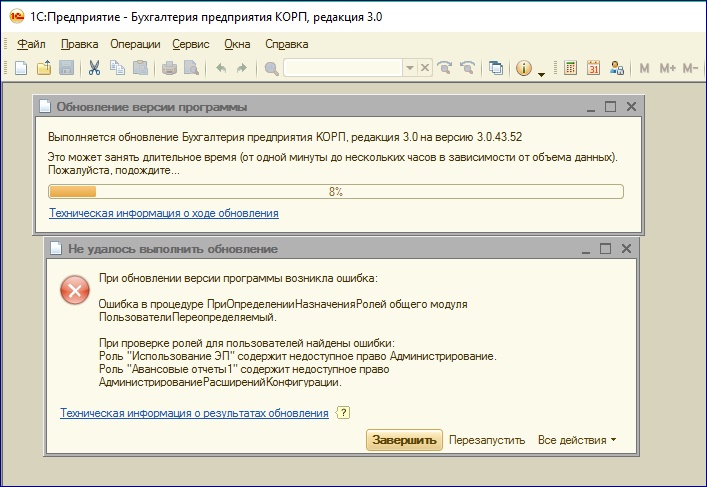Screen dimensions: 707x487
Task: Click the Open file folder icon
Action: click(x=44, y=68)
